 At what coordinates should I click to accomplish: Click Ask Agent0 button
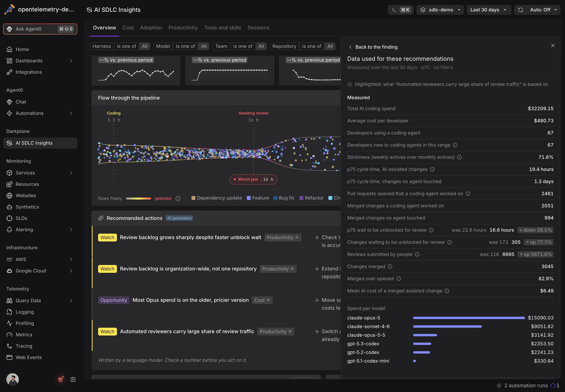(40, 29)
